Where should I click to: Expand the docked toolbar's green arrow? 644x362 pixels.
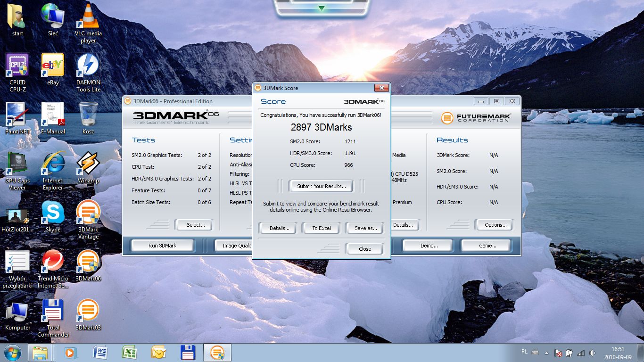pyautogui.click(x=322, y=8)
